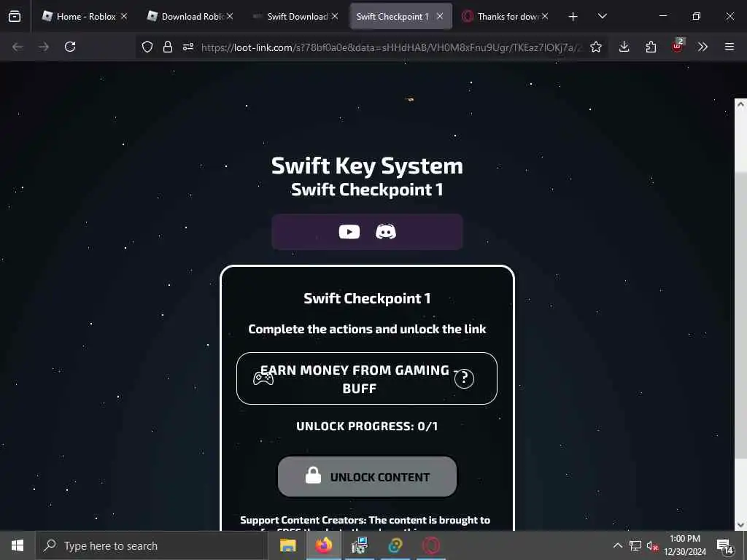747x560 pixels.
Task: Open the muted volume tray icon
Action: [652, 545]
